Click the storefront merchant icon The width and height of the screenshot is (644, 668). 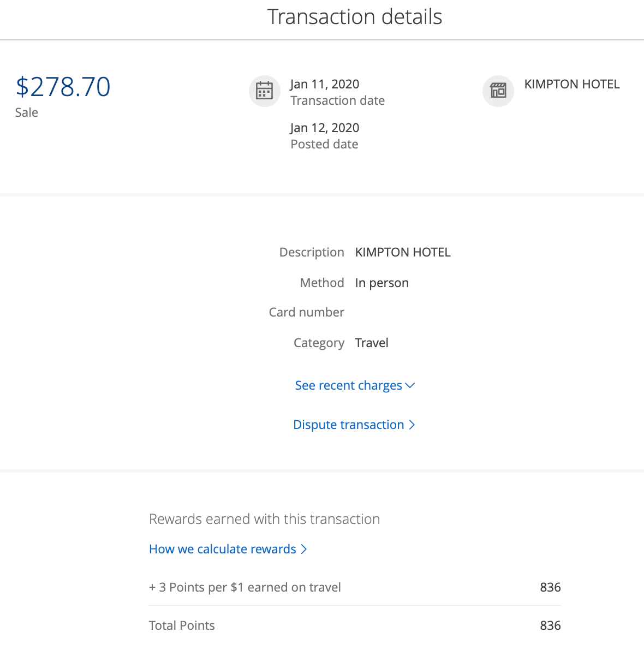498,91
